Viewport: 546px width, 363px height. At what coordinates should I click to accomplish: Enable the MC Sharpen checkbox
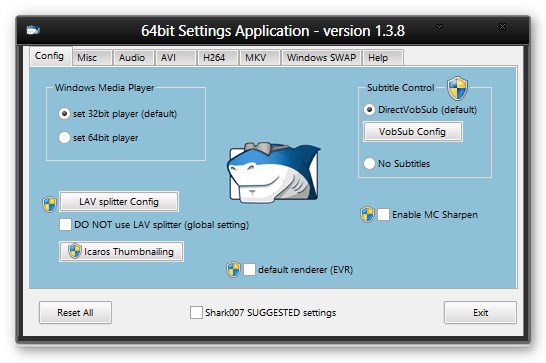click(x=383, y=214)
